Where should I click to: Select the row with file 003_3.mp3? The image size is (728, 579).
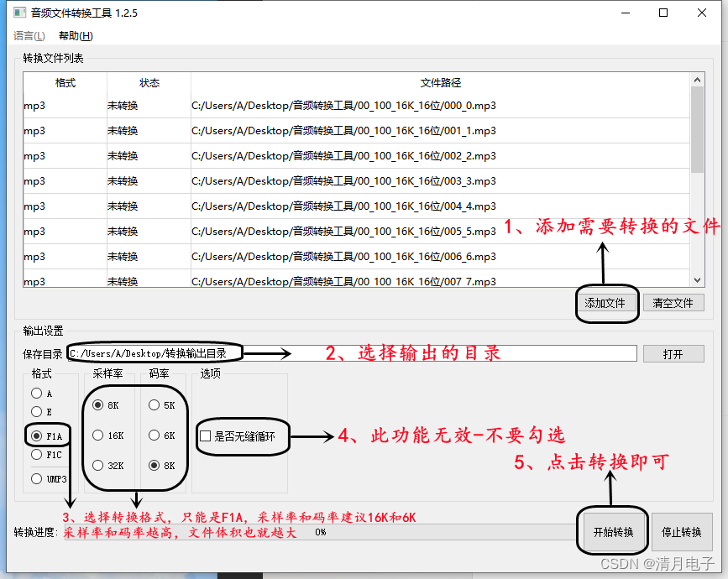[x=357, y=181]
